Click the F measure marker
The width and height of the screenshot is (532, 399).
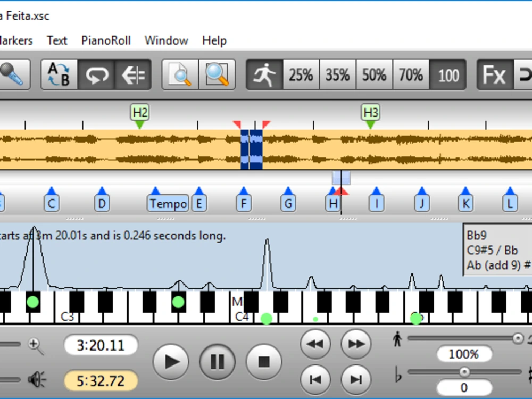244,204
